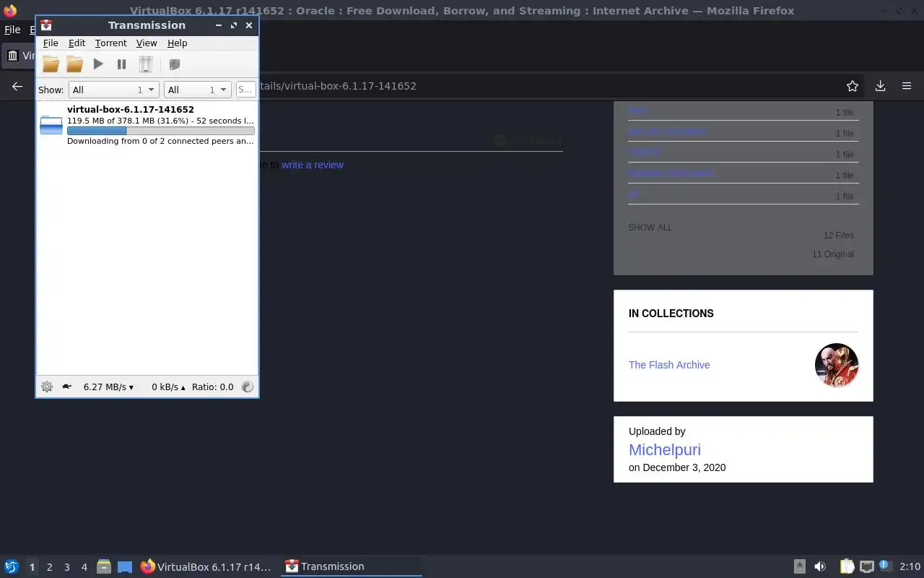Click The Flash Archive collection thumbnail
Viewport: 924px width, 578px height.
[837, 365]
